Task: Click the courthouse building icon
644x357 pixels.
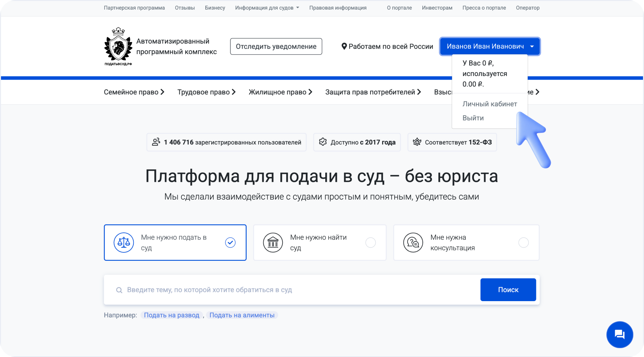Action: tap(273, 243)
